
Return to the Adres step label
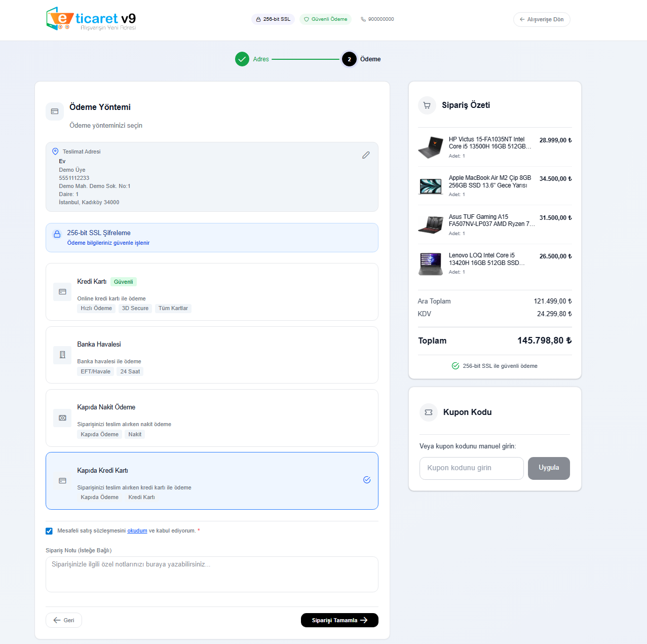pyautogui.click(x=261, y=59)
